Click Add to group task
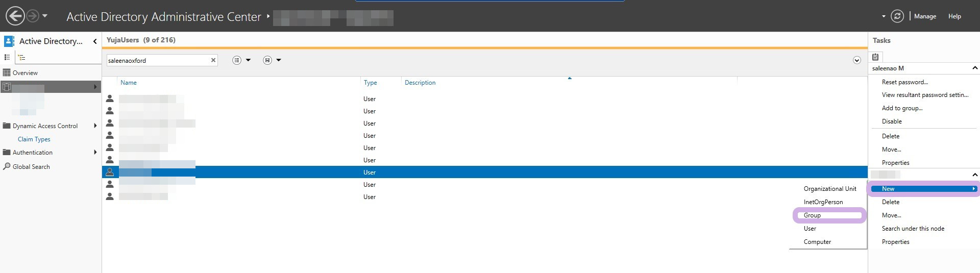This screenshot has width=980, height=273. (x=902, y=108)
